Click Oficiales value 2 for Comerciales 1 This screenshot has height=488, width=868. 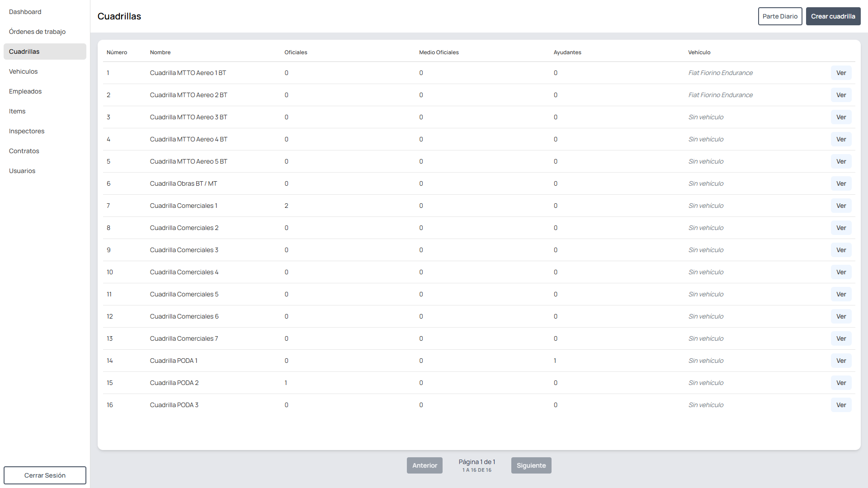(x=286, y=206)
